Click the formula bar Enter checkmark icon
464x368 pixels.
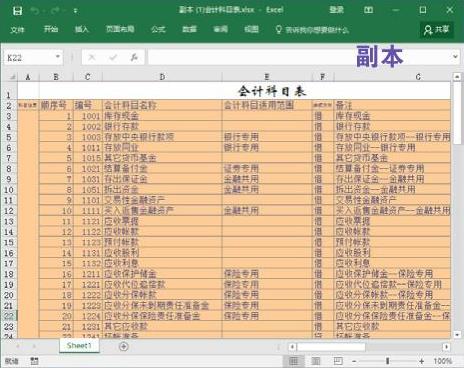pos(113,57)
